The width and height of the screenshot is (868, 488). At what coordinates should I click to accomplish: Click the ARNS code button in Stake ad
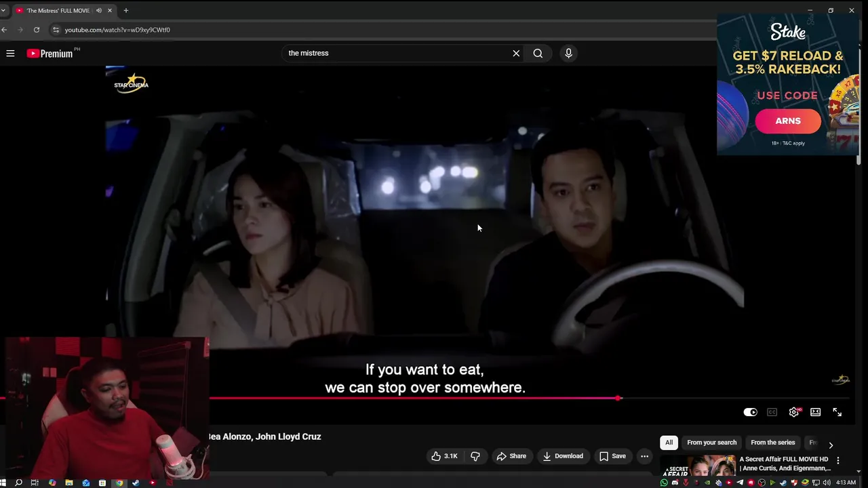[788, 121]
